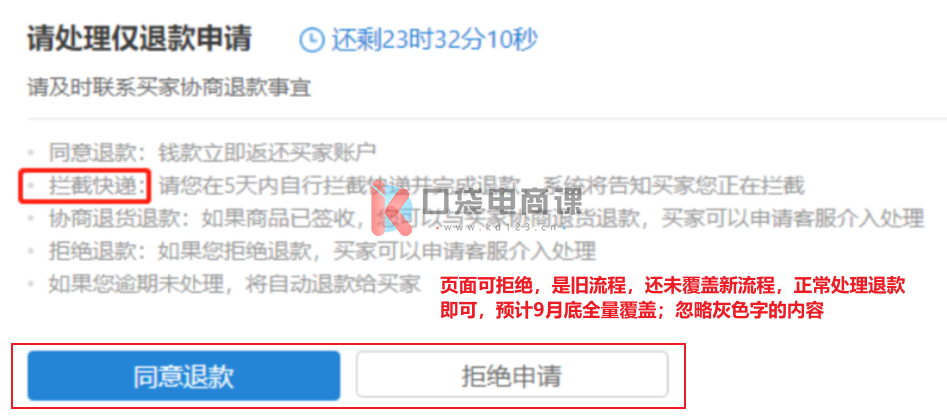Screen dimensions: 947x418
Task: Click the text 钱款立即返还买家账户
Action: pyautogui.click(x=267, y=152)
